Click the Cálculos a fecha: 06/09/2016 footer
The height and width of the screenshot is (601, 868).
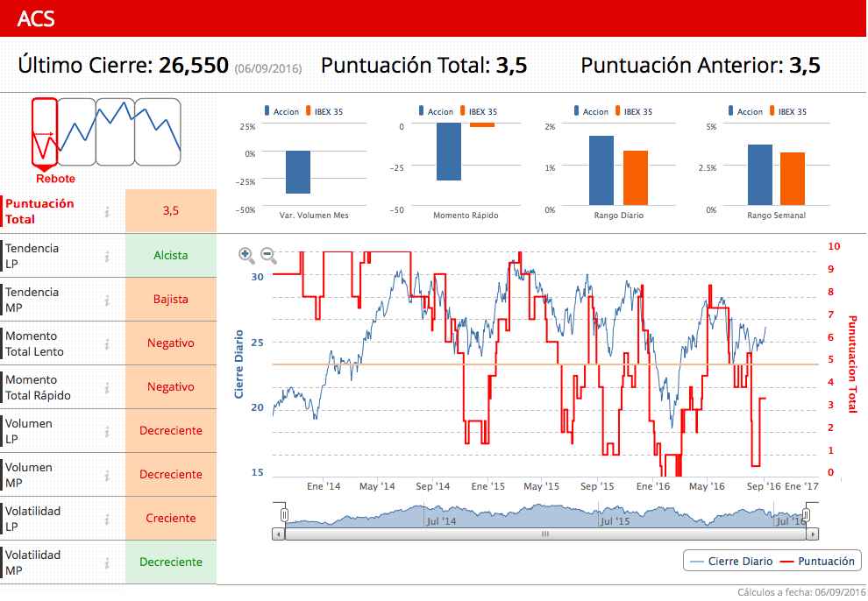click(801, 592)
